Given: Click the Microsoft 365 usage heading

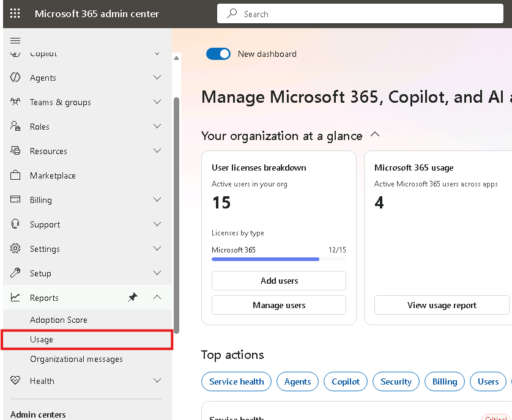Looking at the screenshot, I should [x=414, y=168].
